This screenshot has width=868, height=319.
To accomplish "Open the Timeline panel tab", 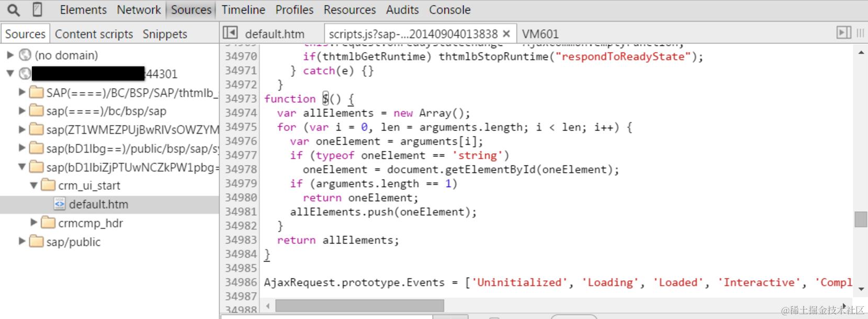I will tap(243, 10).
